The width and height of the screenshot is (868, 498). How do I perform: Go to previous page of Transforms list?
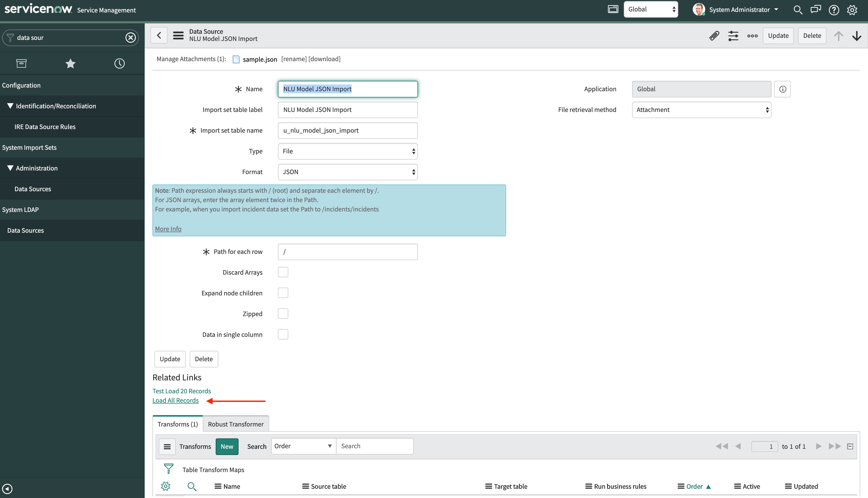738,446
